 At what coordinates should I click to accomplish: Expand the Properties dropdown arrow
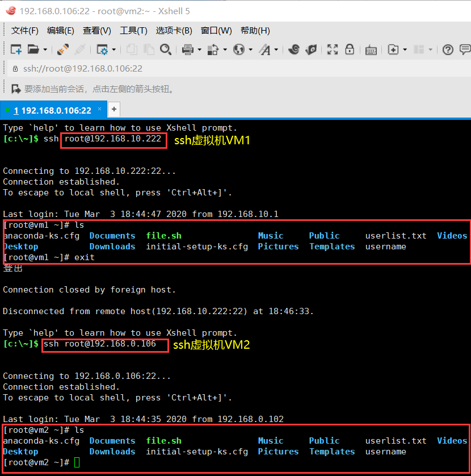point(114,49)
